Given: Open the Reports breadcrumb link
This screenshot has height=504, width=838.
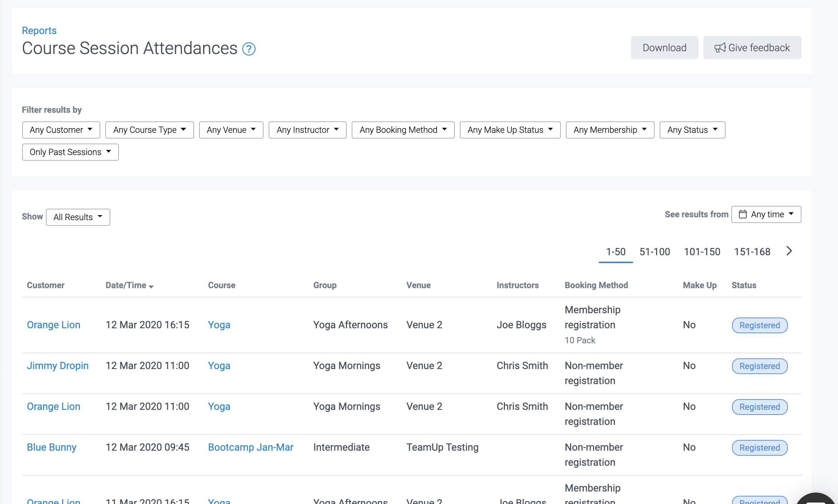Looking at the screenshot, I should (x=39, y=30).
